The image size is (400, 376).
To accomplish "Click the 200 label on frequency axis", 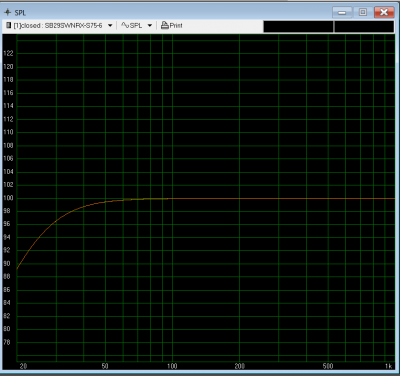I will pyautogui.click(x=239, y=366).
